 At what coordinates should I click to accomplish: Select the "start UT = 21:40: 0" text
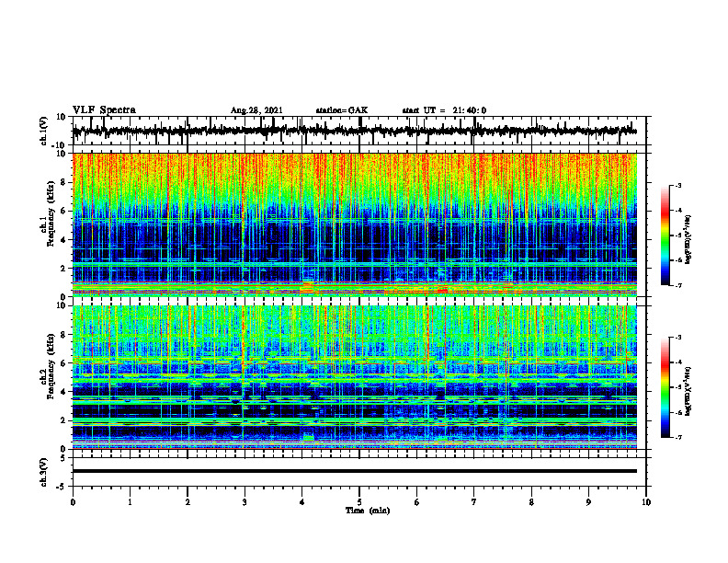pos(444,110)
